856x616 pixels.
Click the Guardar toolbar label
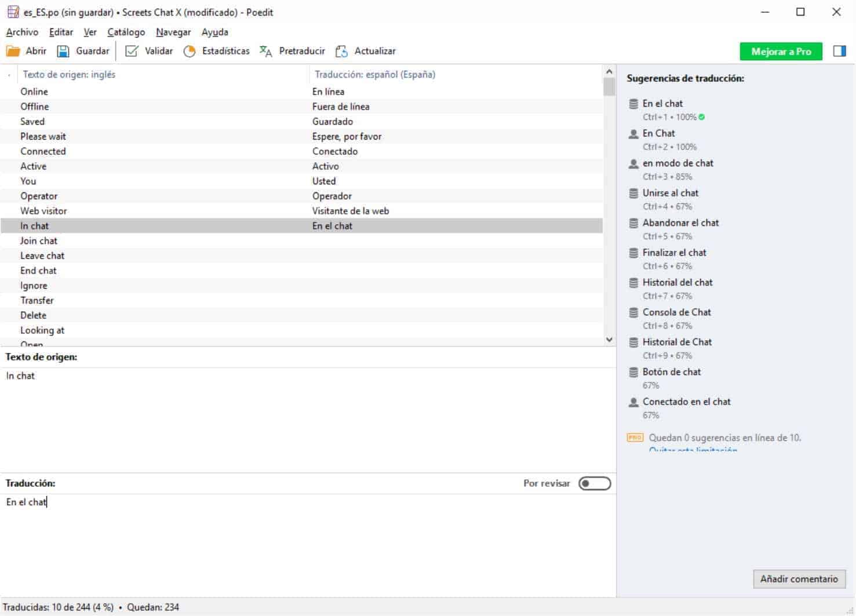click(x=93, y=51)
